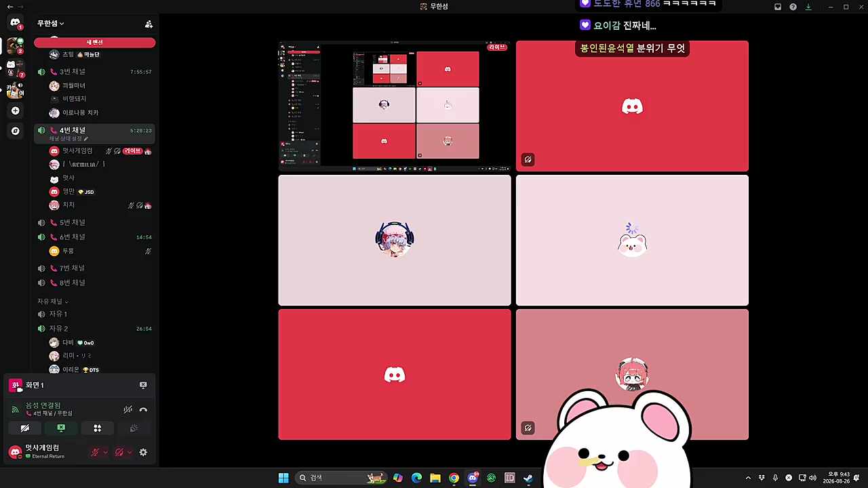Open headphone output options arrow
Image resolution: width=868 pixels, height=488 pixels.
click(x=129, y=453)
